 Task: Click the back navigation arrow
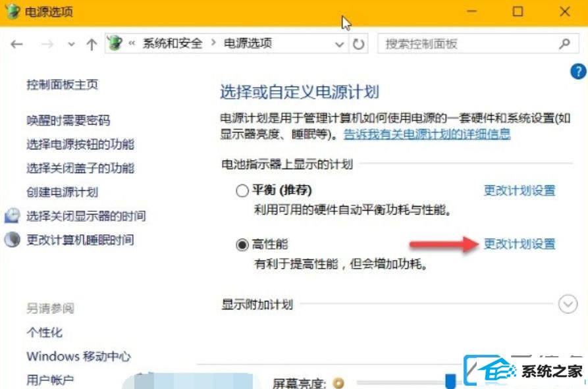[16, 45]
